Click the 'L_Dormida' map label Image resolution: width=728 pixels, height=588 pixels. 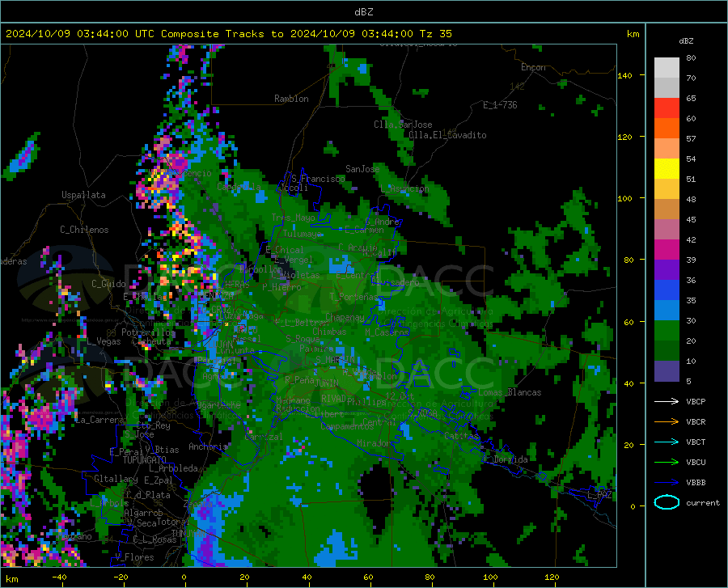[x=506, y=459]
